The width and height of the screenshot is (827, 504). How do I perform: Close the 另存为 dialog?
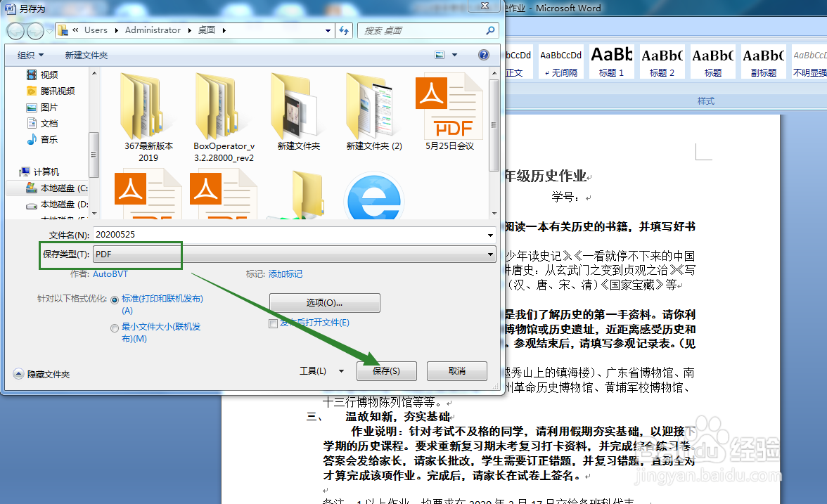485,6
